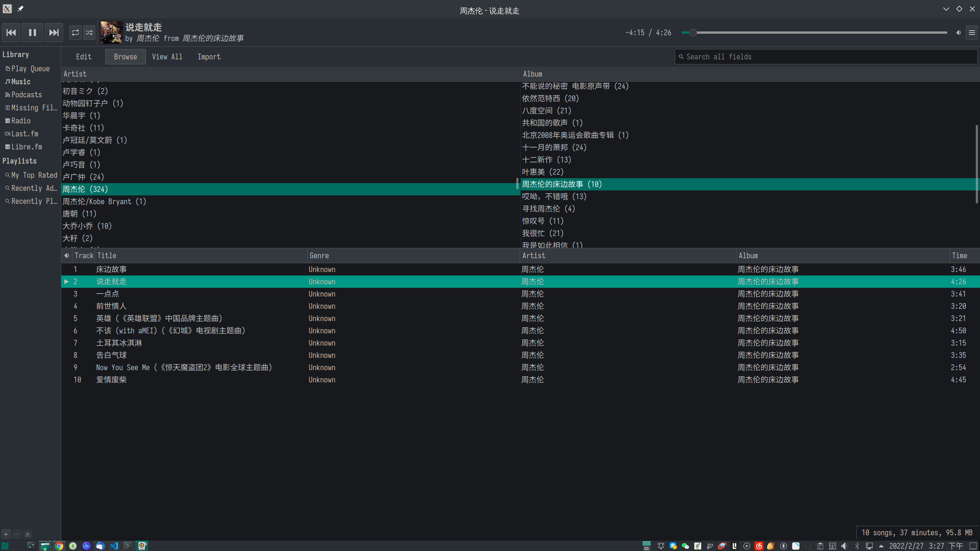Select Radio in the sidebar
This screenshot has width=980, height=551.
pos(21,121)
